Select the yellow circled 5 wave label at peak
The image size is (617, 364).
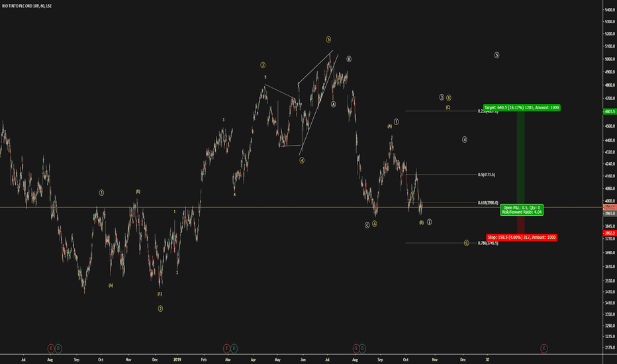(328, 39)
